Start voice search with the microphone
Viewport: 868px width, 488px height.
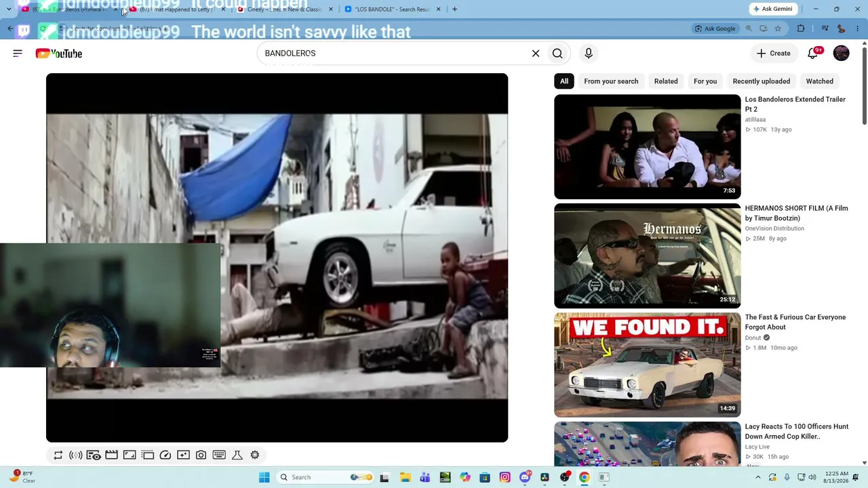[589, 54]
